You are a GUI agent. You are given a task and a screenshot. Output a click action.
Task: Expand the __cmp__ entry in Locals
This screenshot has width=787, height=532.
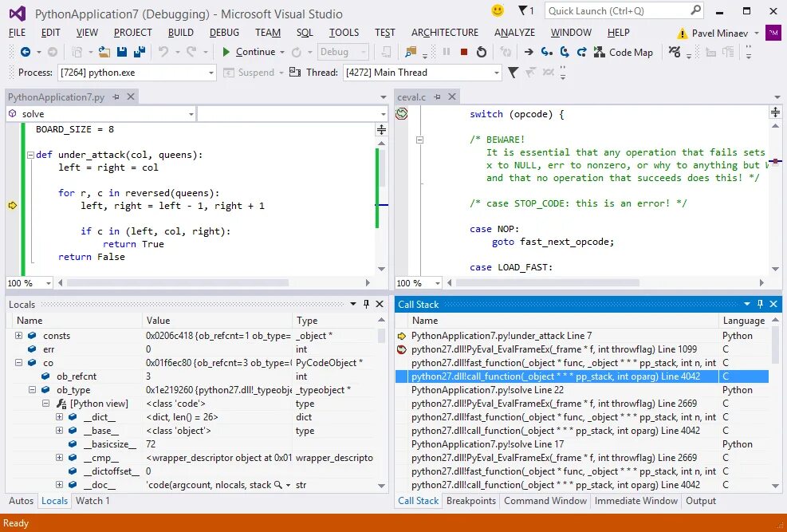pyautogui.click(x=59, y=457)
